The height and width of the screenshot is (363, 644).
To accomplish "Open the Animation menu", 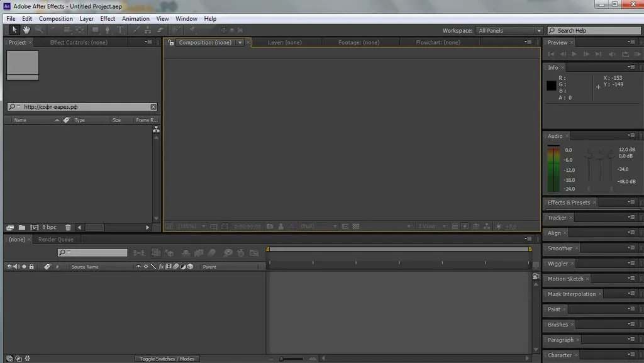I will pyautogui.click(x=136, y=18).
